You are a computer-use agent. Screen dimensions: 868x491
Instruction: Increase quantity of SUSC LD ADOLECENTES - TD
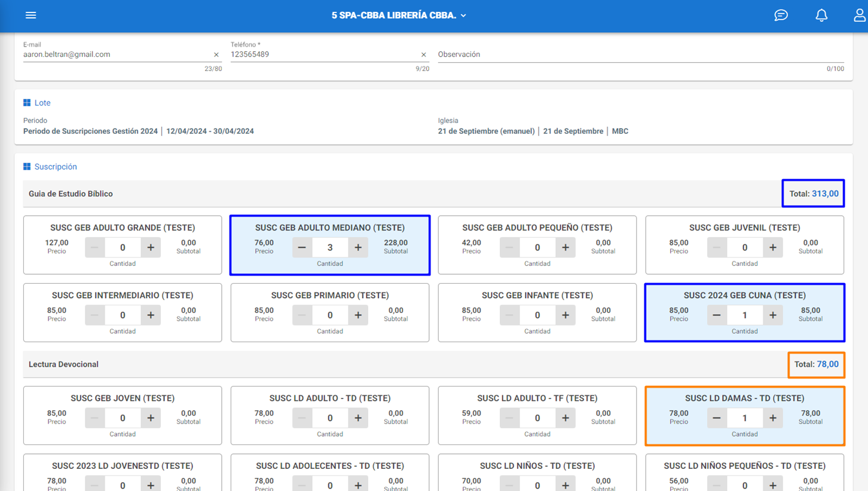click(x=358, y=484)
